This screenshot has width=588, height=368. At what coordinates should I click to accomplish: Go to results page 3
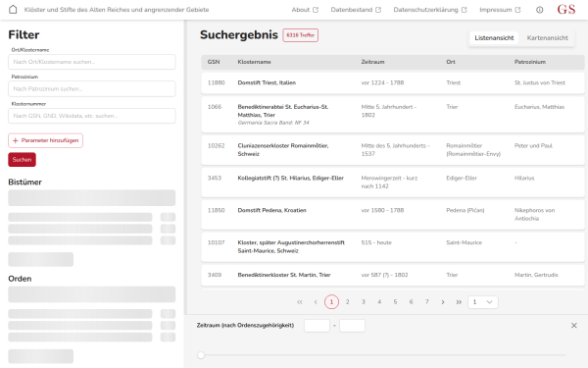[x=364, y=302]
